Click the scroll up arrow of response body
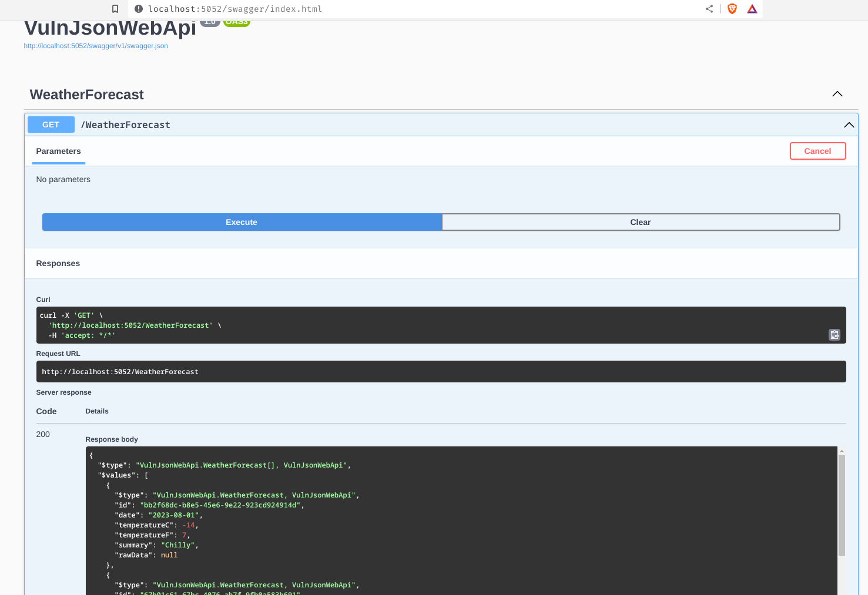The height and width of the screenshot is (595, 868). pyautogui.click(x=842, y=451)
